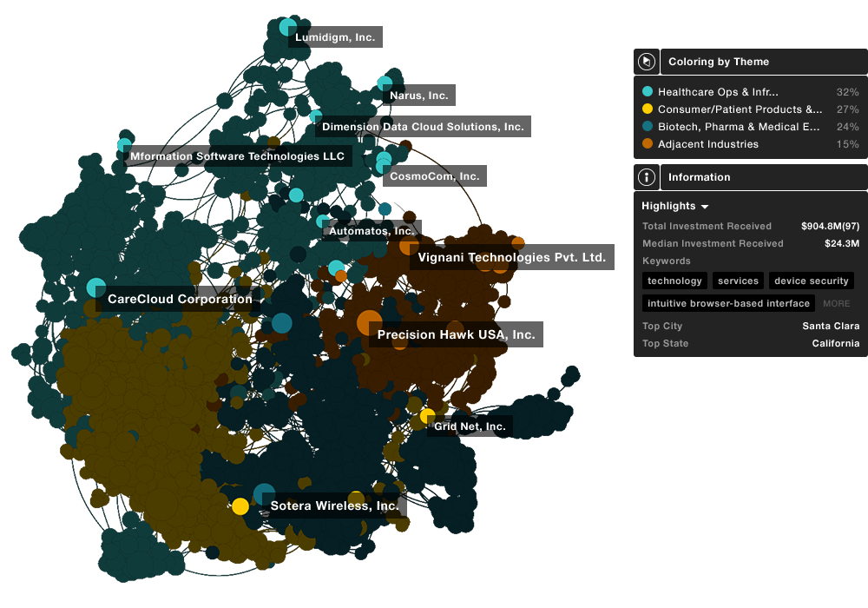Select Dimension Data Cloud Solutions, Inc. label

click(423, 127)
